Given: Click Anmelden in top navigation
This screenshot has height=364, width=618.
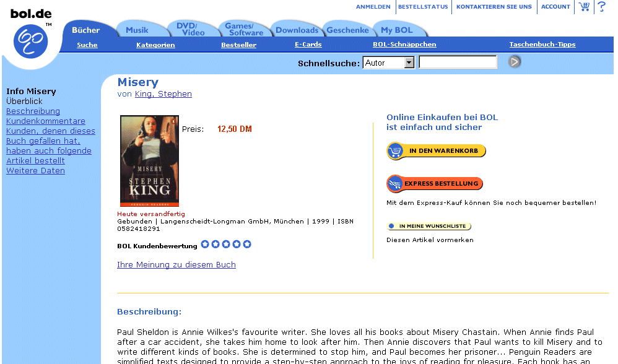Looking at the screenshot, I should point(373,7).
